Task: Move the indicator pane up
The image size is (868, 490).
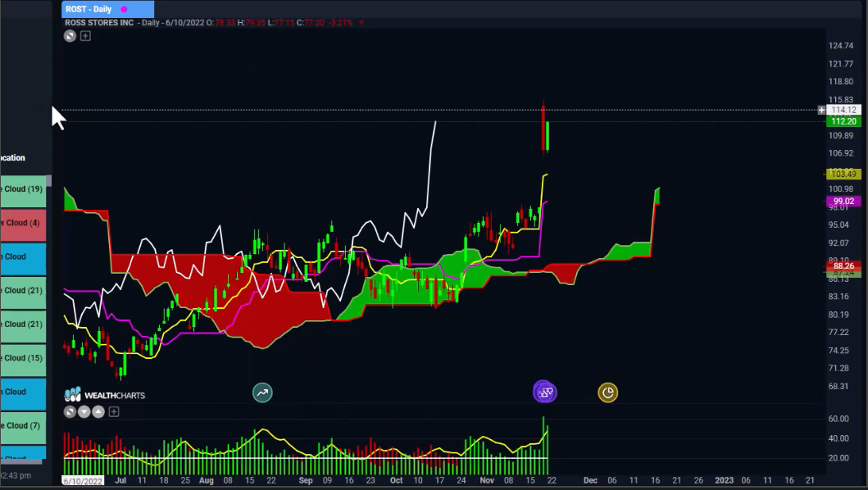Action: [x=98, y=412]
